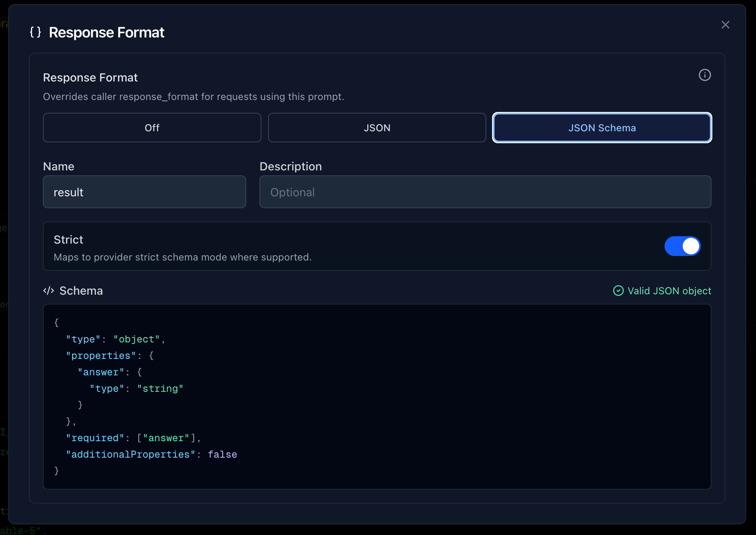Select the Off response format option
756x535 pixels.
tap(152, 128)
